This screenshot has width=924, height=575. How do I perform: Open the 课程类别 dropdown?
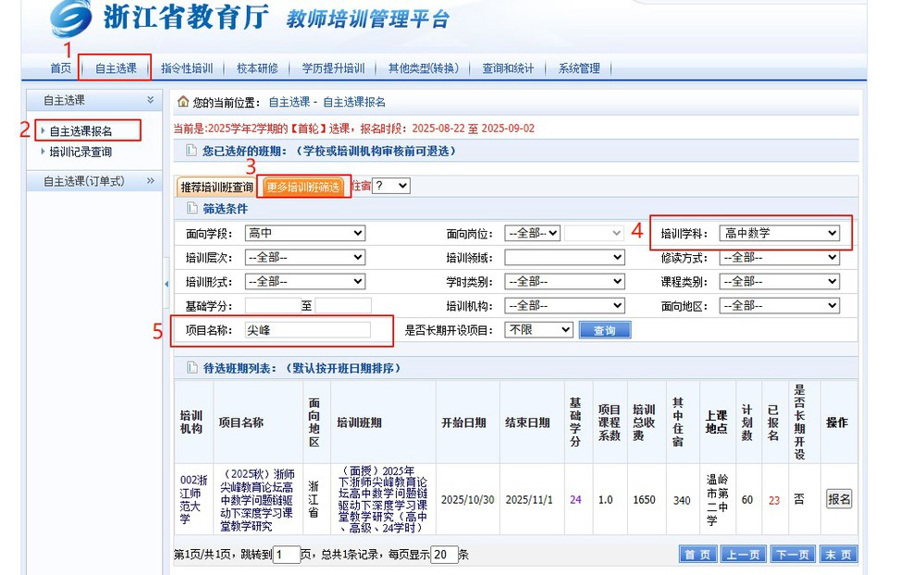[x=780, y=282]
